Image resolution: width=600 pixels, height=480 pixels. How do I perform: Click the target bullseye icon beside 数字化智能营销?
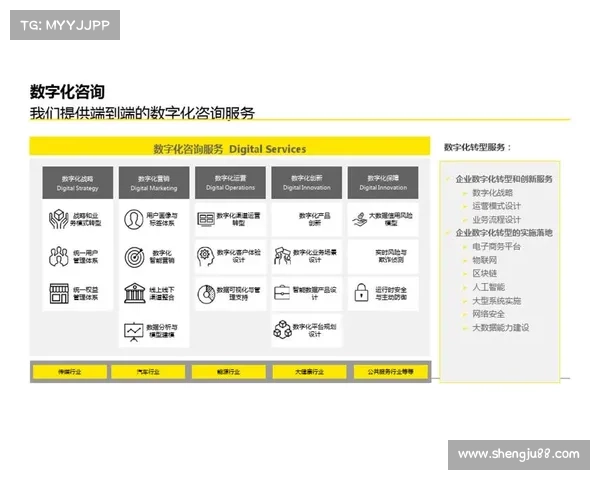pyautogui.click(x=134, y=256)
